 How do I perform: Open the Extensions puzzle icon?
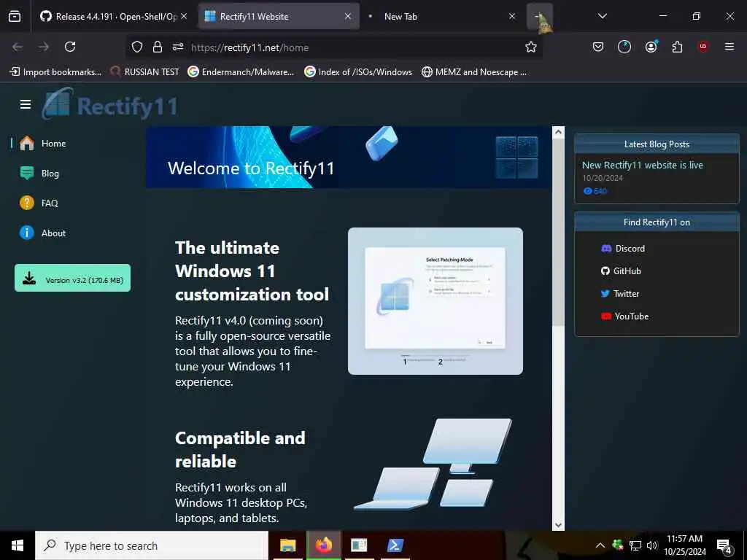(677, 47)
